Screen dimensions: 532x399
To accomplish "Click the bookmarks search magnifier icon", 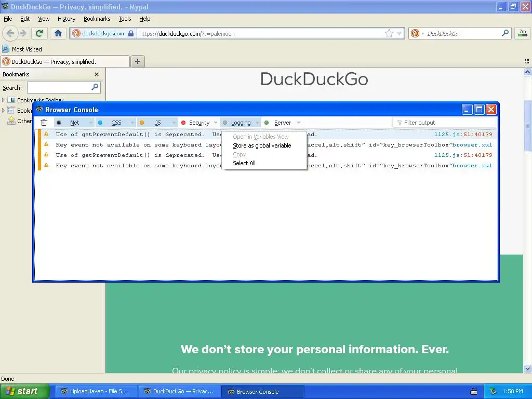I will [96, 87].
